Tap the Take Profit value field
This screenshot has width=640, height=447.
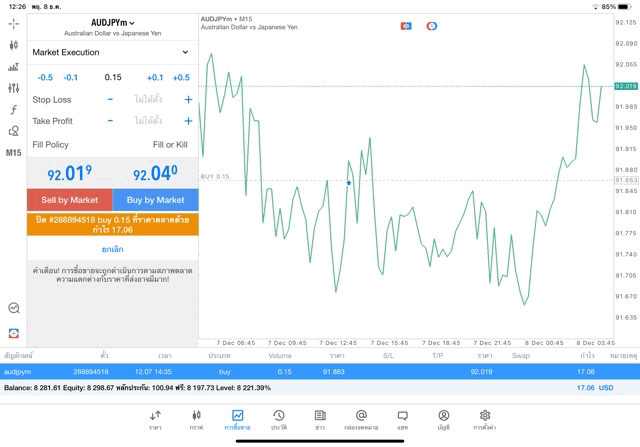click(x=148, y=121)
